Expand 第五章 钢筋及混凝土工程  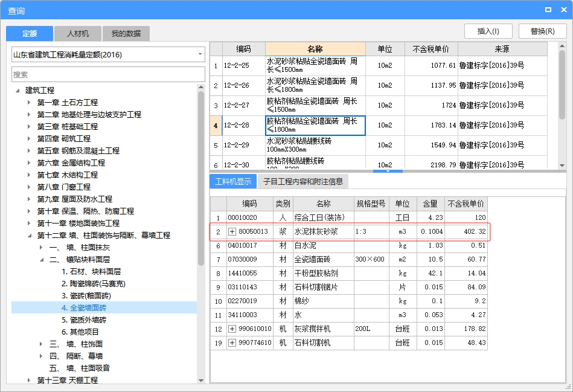point(29,150)
